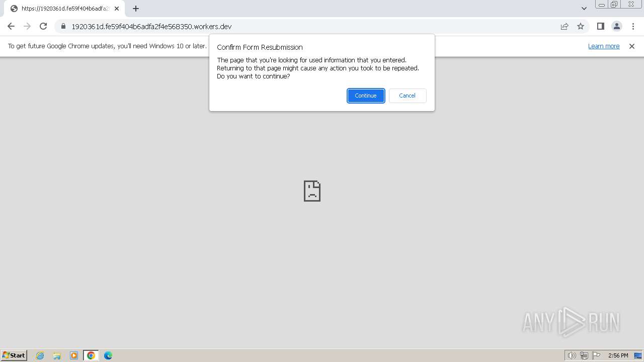Restore down the Chrome window
The image size is (644, 362).
coord(614,5)
